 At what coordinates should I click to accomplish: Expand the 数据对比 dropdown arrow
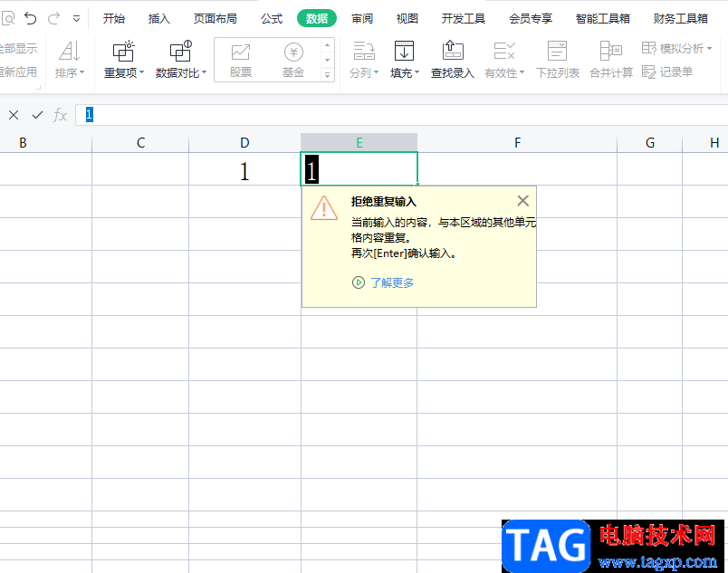click(205, 72)
